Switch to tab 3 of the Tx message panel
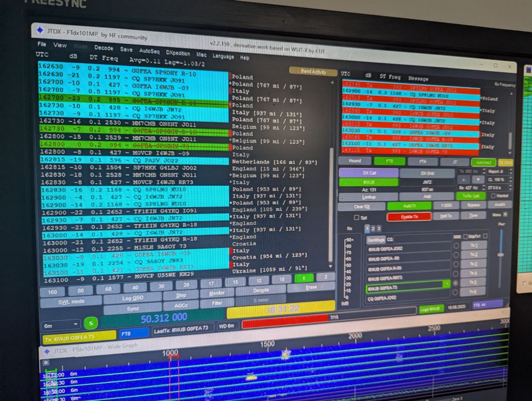The height and width of the screenshot is (401, 532). click(x=379, y=228)
